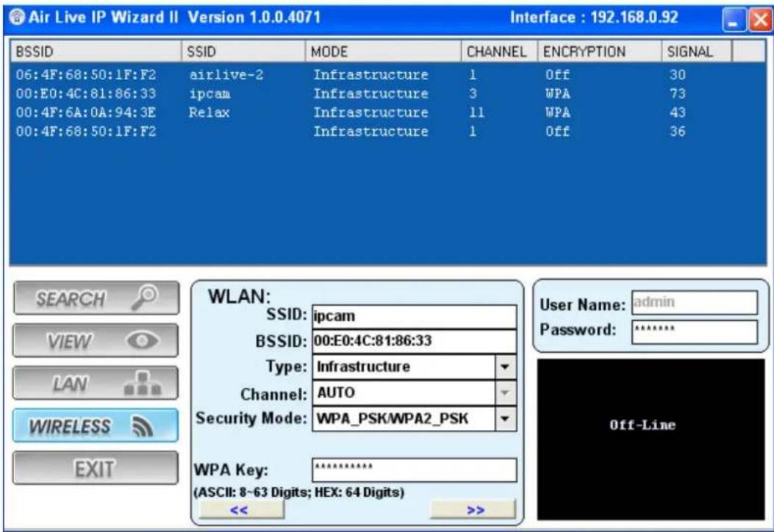Click the EXIT button
Viewport: 774px width, 532px height.
96,468
